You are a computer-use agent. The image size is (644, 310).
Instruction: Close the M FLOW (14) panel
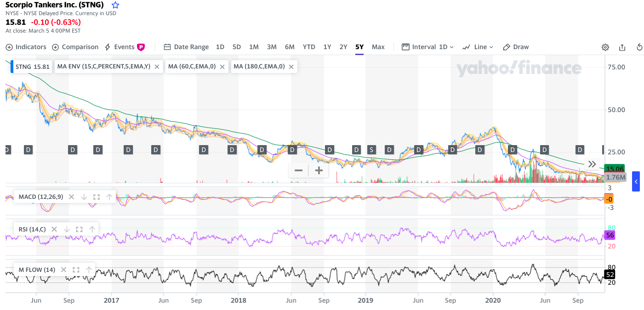click(63, 270)
